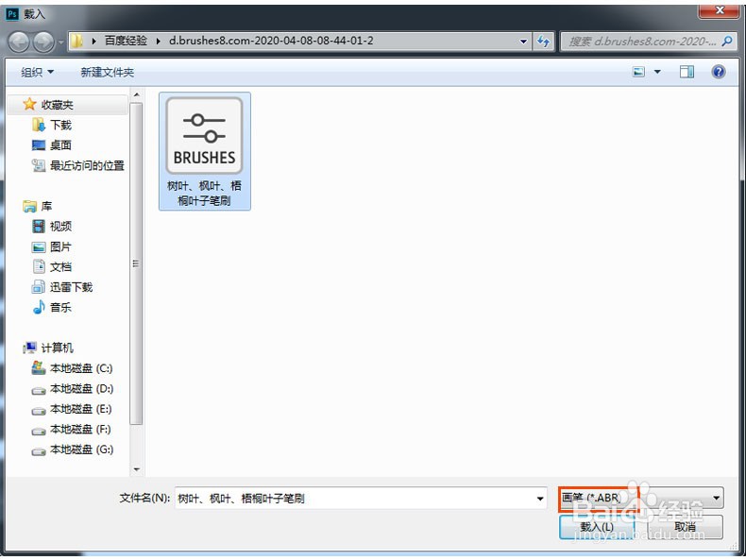Select 计算机 in navigation pane
The image size is (746, 560).
57,348
